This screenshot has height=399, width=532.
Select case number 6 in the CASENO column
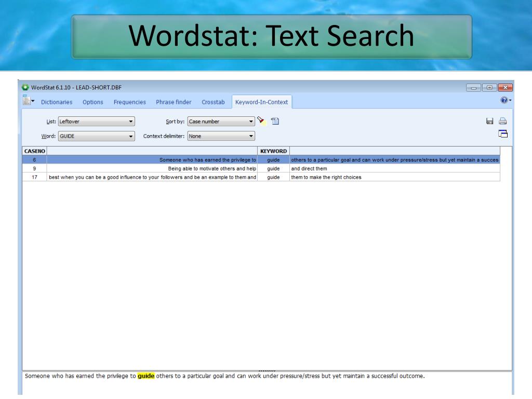(35, 160)
